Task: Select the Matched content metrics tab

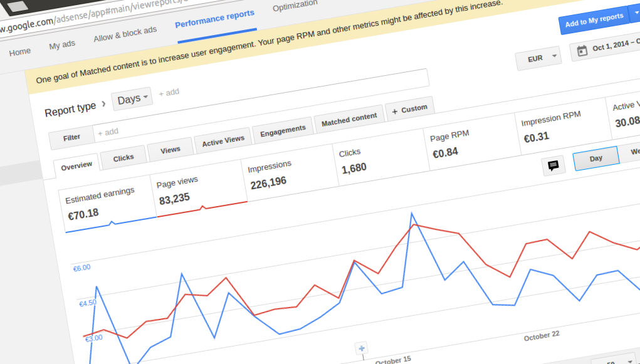Action: [349, 120]
